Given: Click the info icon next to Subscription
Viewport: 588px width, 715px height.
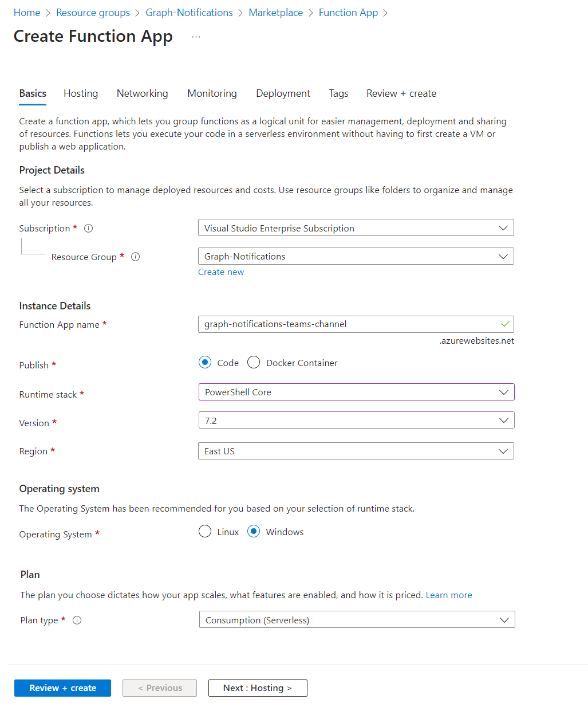Looking at the screenshot, I should (89, 229).
